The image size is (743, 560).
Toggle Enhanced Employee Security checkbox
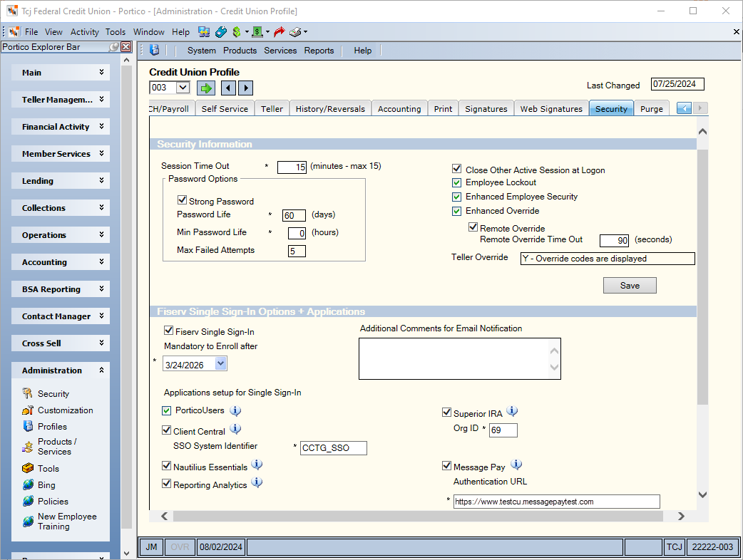point(457,197)
